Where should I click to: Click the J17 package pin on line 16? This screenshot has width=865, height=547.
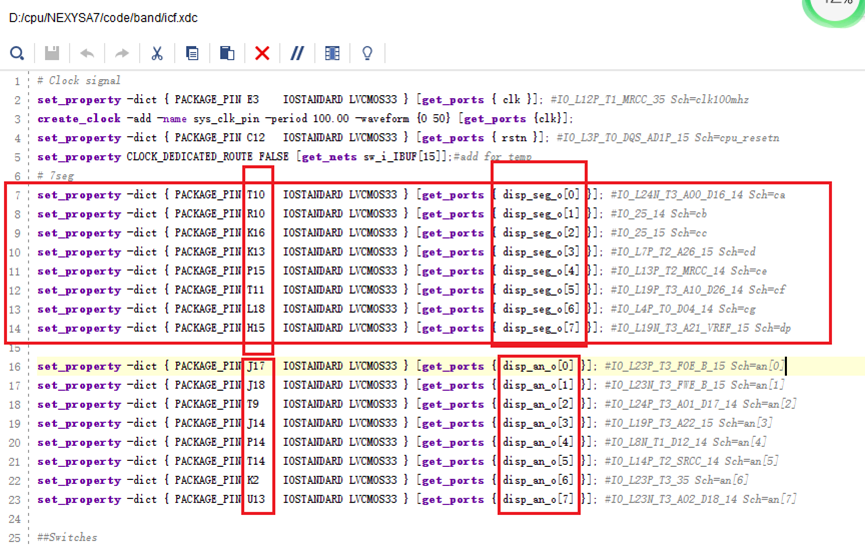pos(260,366)
